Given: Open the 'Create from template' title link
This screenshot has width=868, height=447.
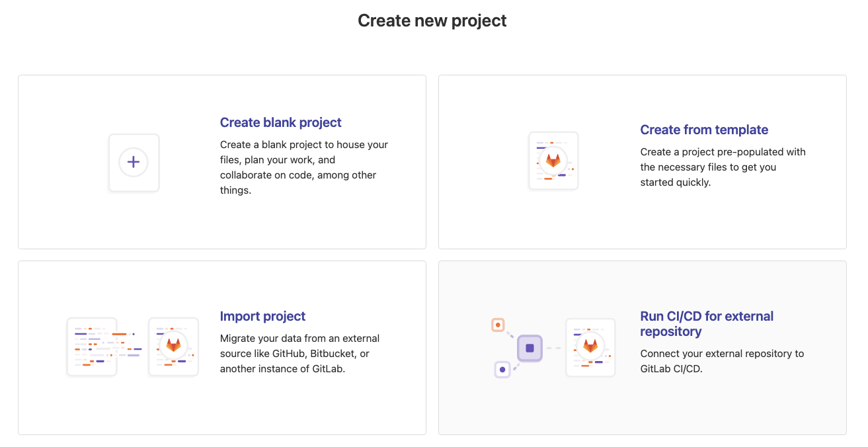Looking at the screenshot, I should click(704, 130).
